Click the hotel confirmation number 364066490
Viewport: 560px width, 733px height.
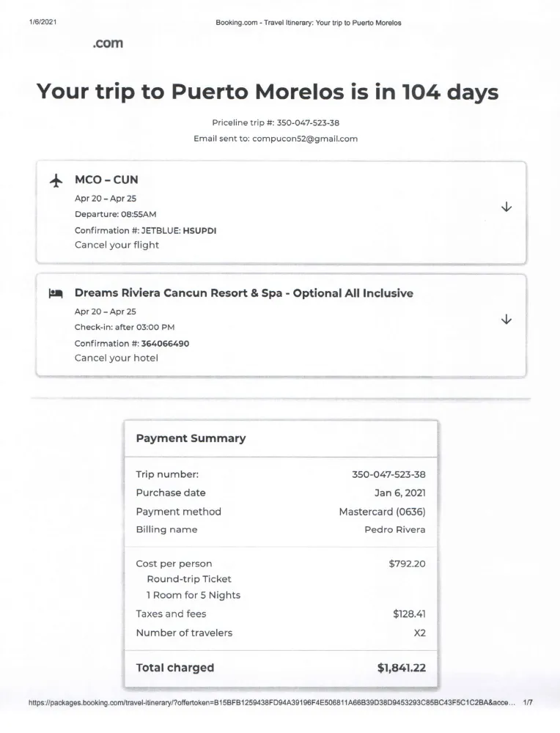[x=165, y=344]
